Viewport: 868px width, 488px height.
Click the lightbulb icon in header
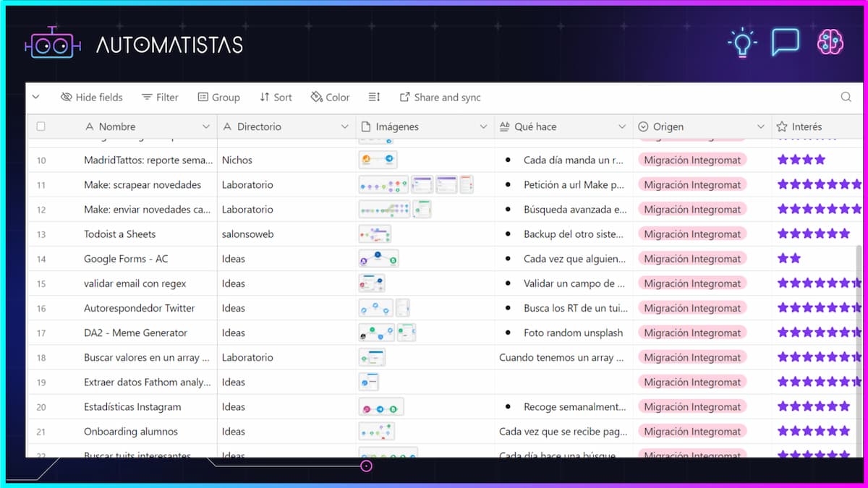[741, 43]
